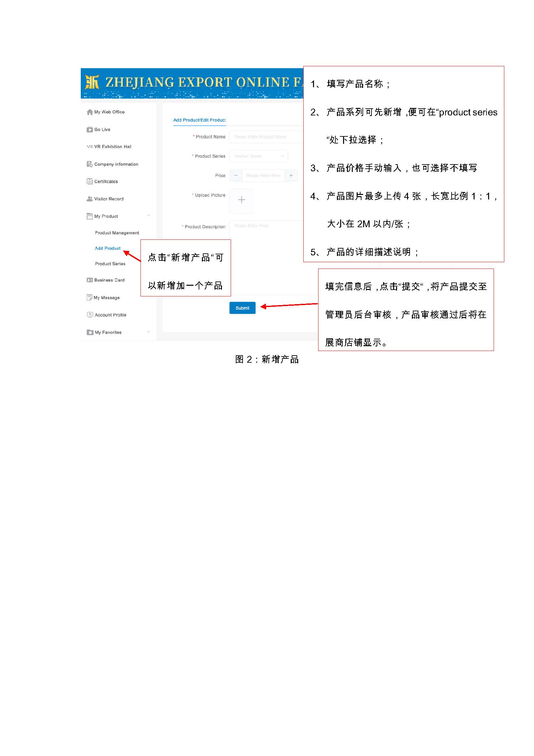The height and width of the screenshot is (756, 534).
Task: Click the Account Profile icon
Action: 90,314
